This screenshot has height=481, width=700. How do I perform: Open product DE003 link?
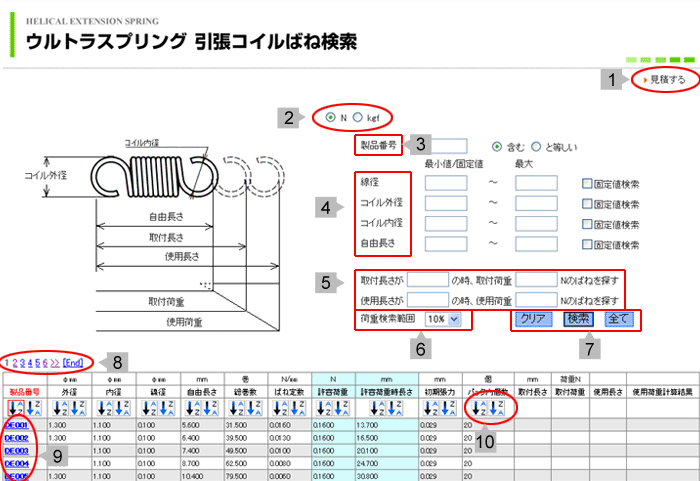[17, 451]
